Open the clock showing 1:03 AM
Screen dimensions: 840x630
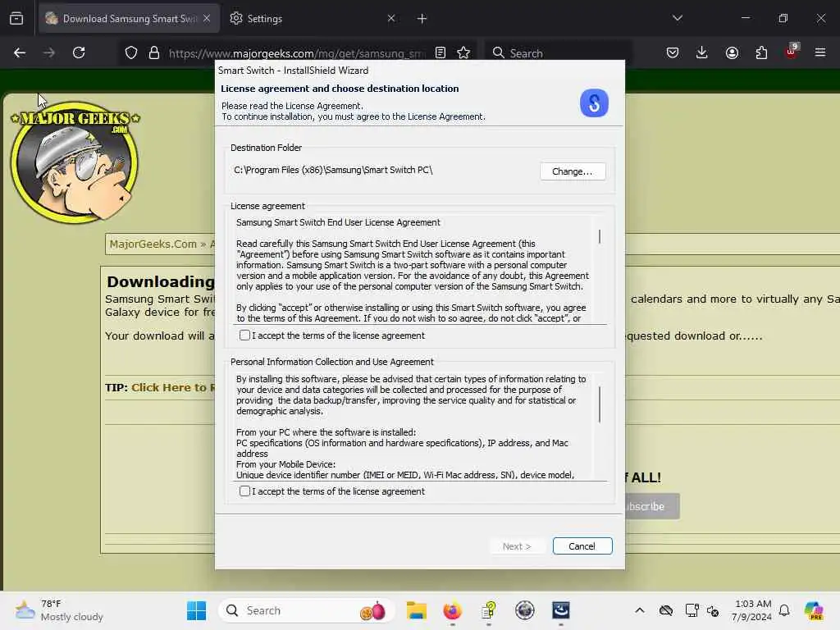751,610
